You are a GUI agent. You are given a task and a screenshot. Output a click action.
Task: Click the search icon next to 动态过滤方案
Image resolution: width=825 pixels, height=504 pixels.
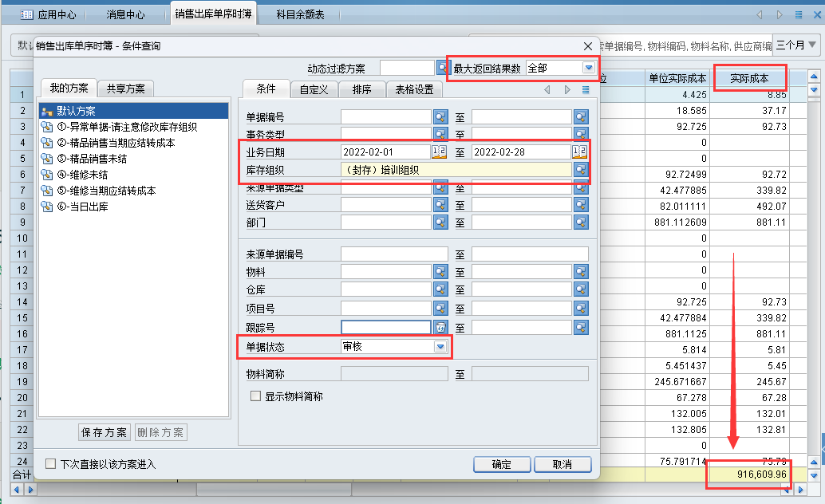pyautogui.click(x=443, y=69)
